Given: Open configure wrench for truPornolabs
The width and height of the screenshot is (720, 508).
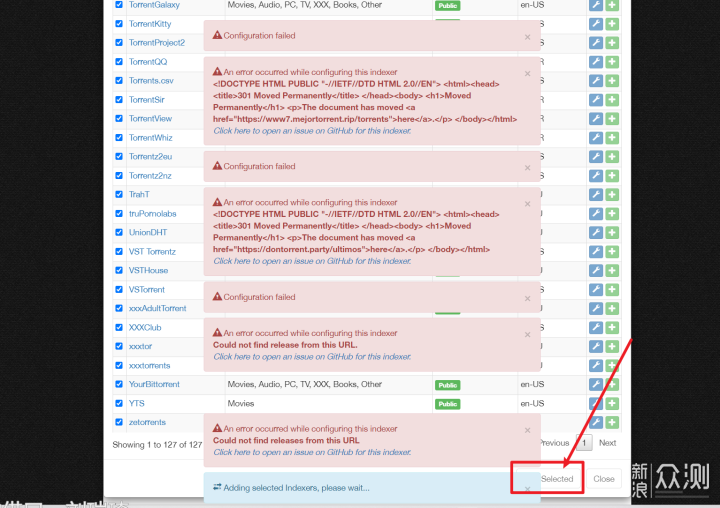Looking at the screenshot, I should pos(596,214).
